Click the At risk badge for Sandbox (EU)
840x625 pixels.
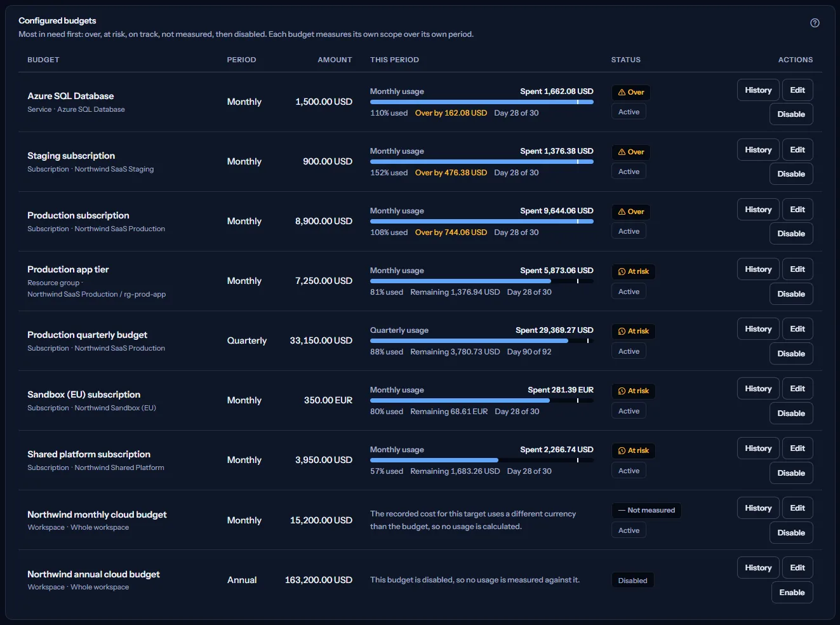pos(634,391)
